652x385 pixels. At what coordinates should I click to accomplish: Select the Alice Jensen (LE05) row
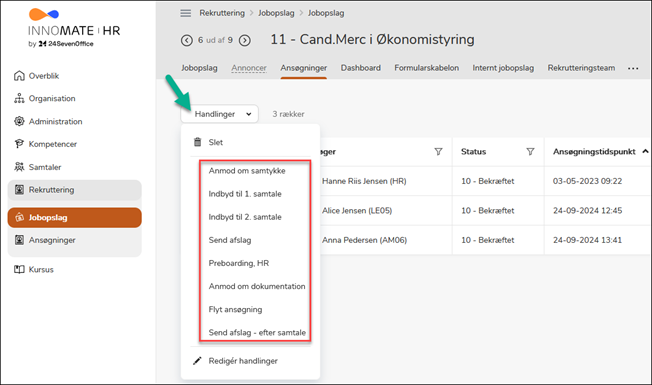(x=485, y=210)
